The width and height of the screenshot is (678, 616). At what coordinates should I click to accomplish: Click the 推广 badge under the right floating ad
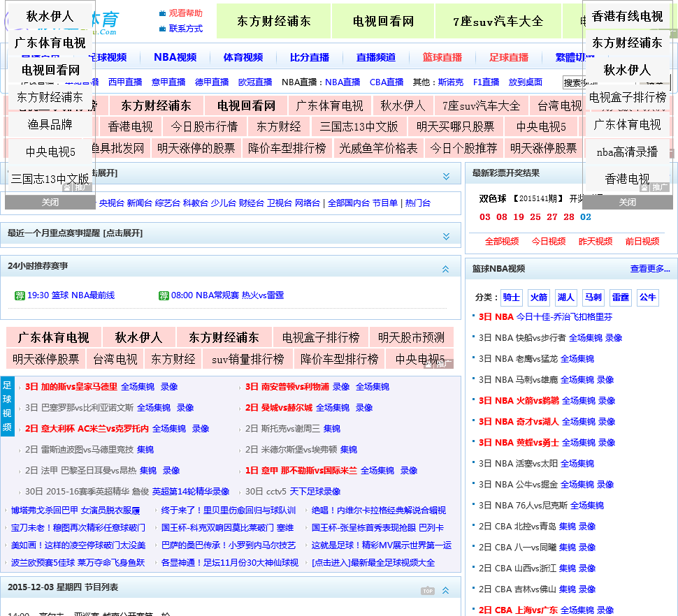pyautogui.click(x=656, y=187)
